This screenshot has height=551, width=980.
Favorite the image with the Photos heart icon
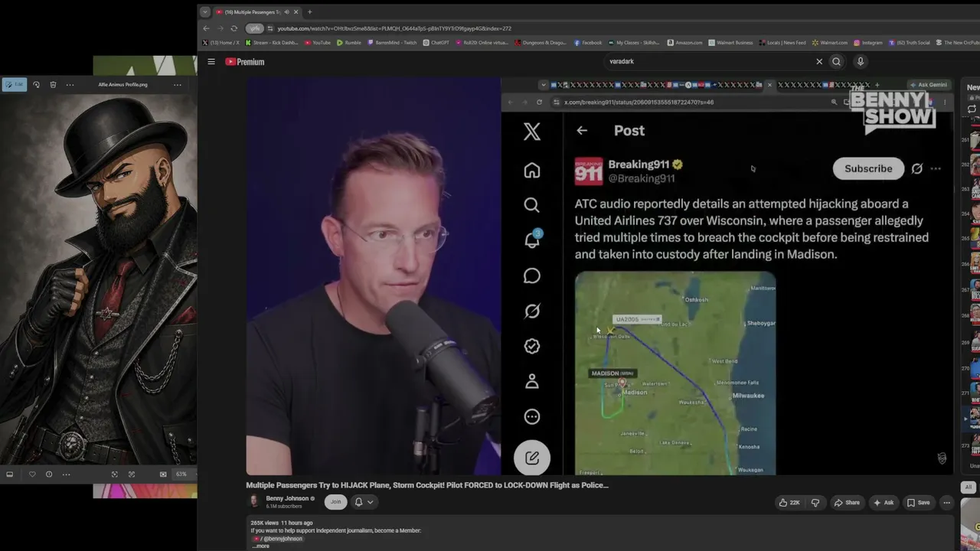32,474
